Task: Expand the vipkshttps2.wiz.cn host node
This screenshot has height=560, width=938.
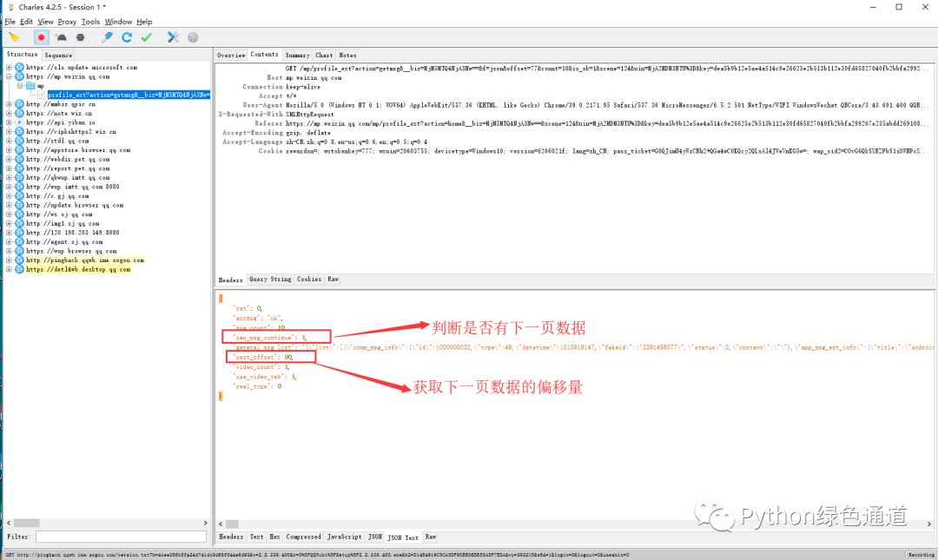Action: pyautogui.click(x=9, y=132)
